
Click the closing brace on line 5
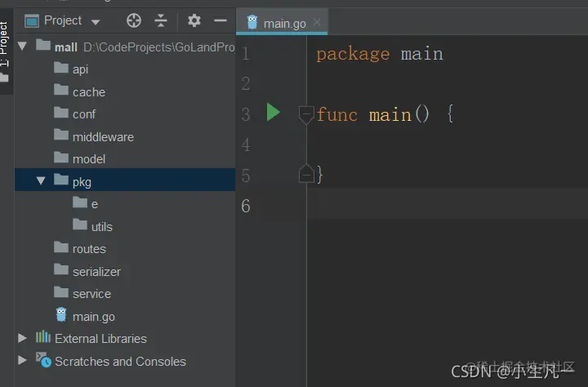(319, 175)
